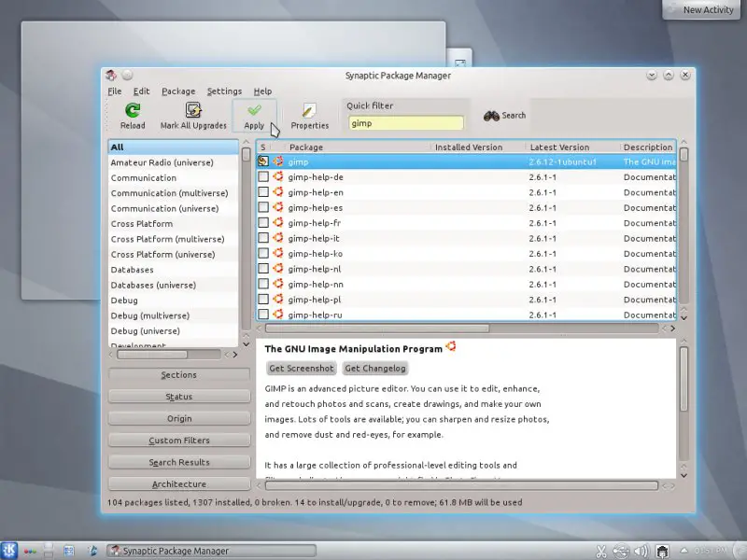Expand hidden system tray icons arrow
Screen dimensions: 747x560
coord(684,550)
